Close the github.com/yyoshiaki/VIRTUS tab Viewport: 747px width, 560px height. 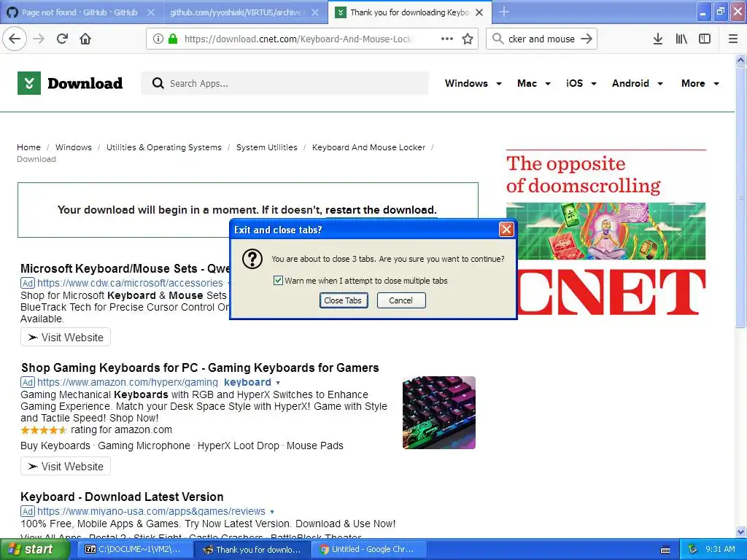(x=315, y=12)
